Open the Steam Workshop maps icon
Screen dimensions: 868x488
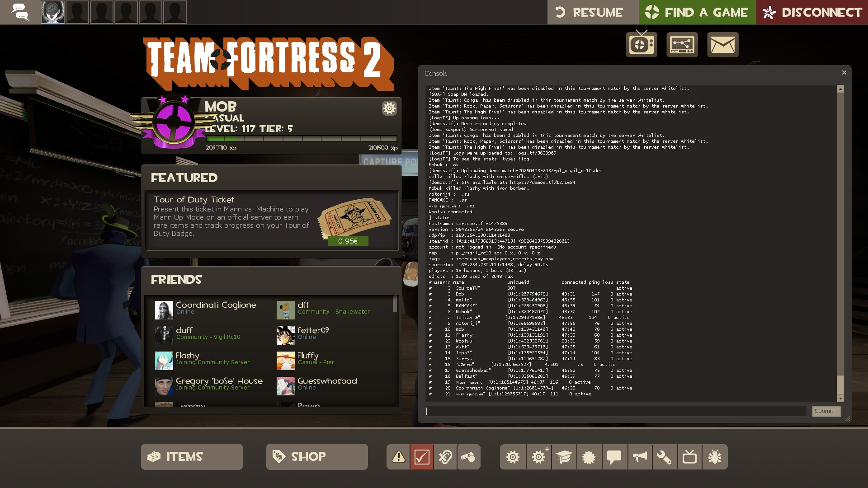(682, 45)
